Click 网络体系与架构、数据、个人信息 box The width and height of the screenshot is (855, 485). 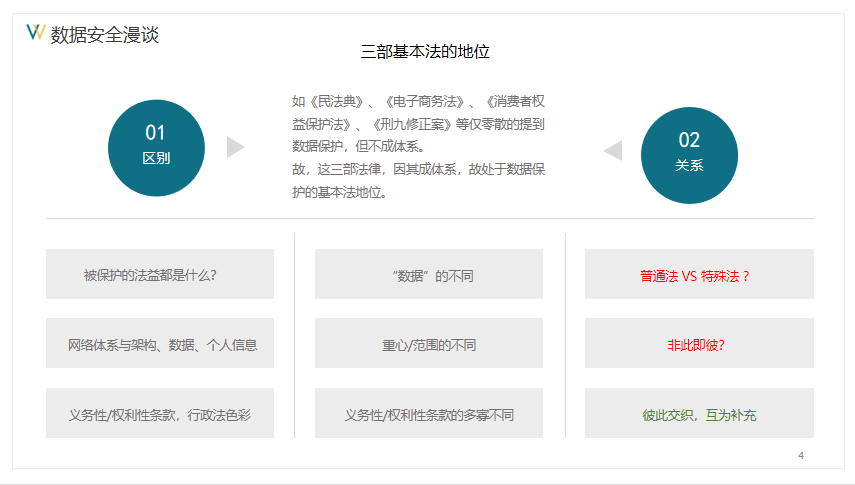160,344
